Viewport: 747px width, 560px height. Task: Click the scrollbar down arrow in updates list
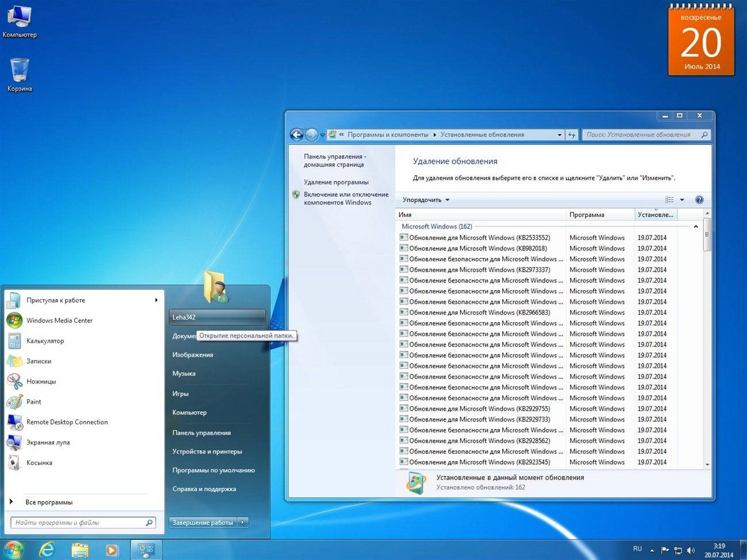pyautogui.click(x=707, y=464)
